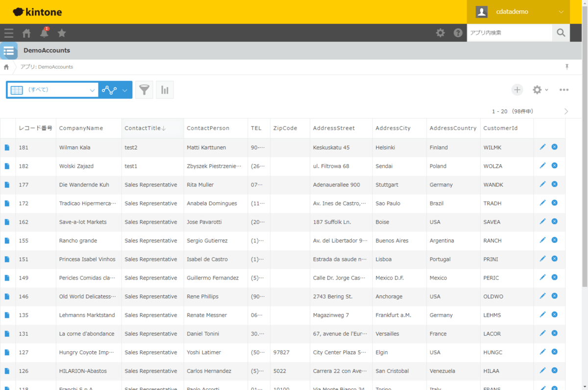The image size is (588, 390).
Task: Open the three-dot more options menu
Action: (x=564, y=90)
